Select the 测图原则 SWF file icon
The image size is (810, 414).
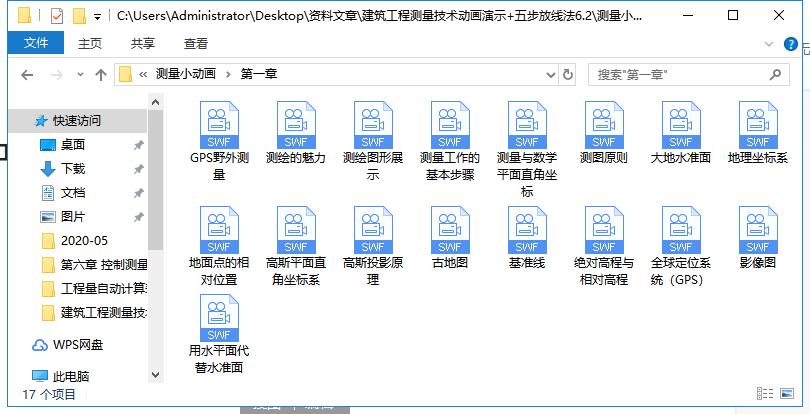604,125
